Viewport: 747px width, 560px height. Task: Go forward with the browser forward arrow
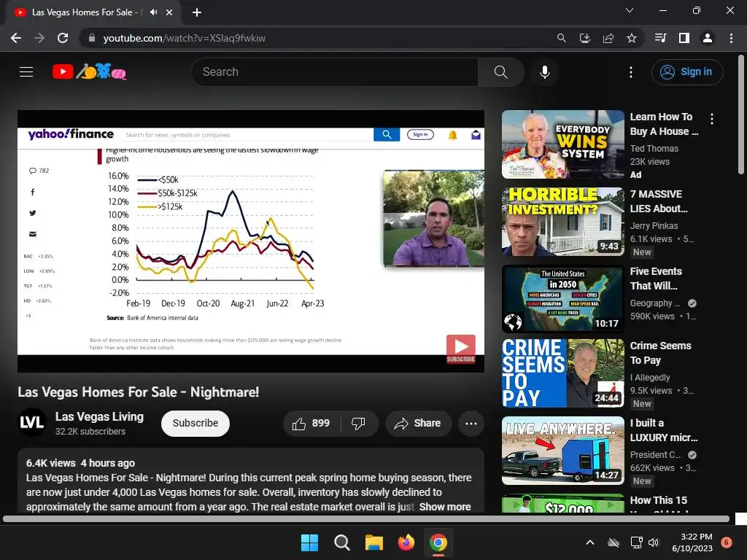pyautogui.click(x=39, y=38)
